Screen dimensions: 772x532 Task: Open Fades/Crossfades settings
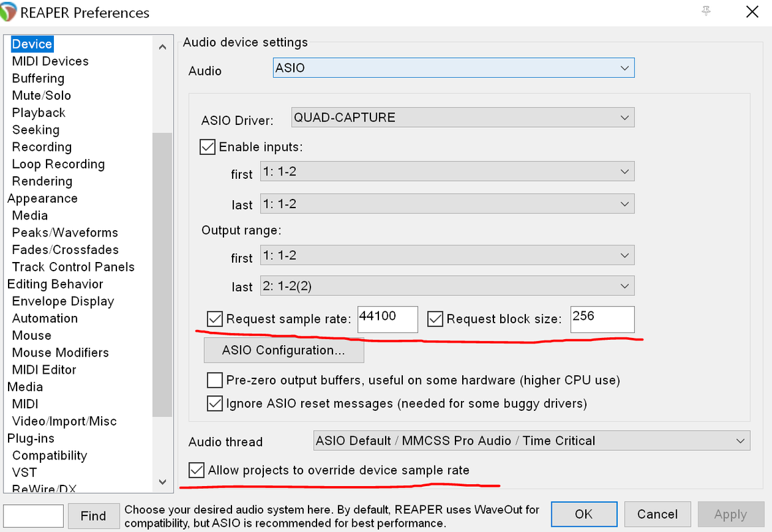[65, 250]
